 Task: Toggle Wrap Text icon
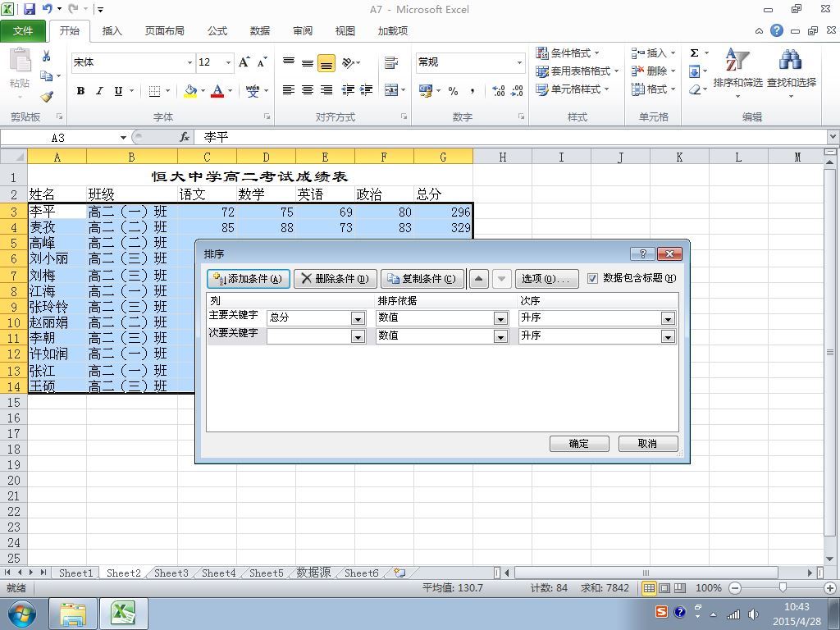[x=391, y=63]
